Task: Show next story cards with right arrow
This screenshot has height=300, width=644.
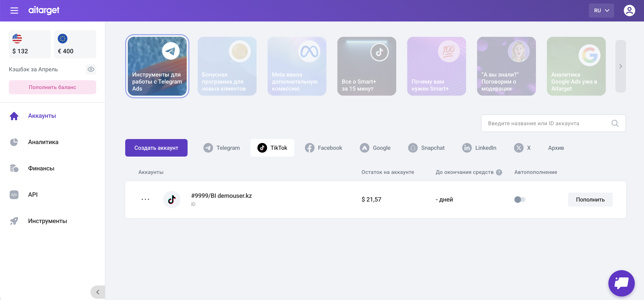Action: click(620, 66)
